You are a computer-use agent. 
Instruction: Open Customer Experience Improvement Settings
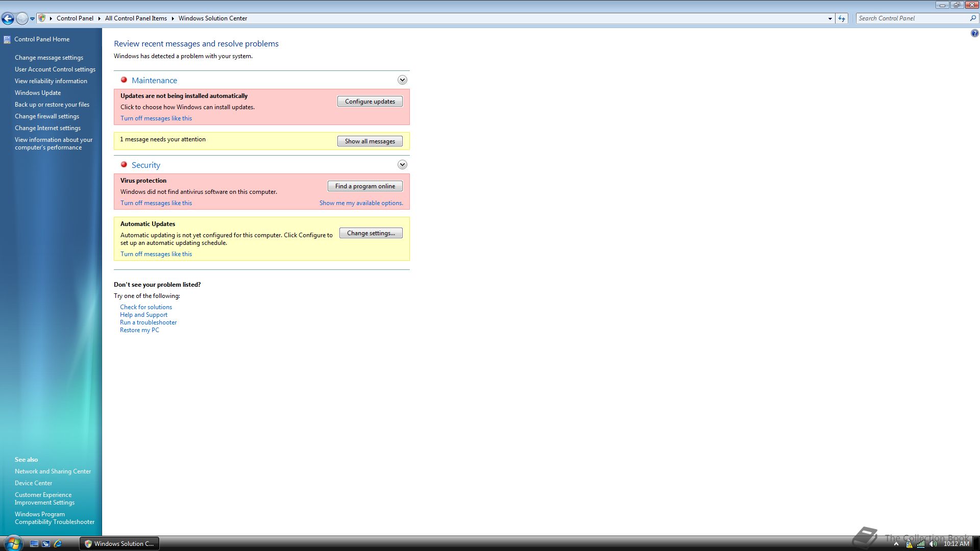[x=45, y=498]
